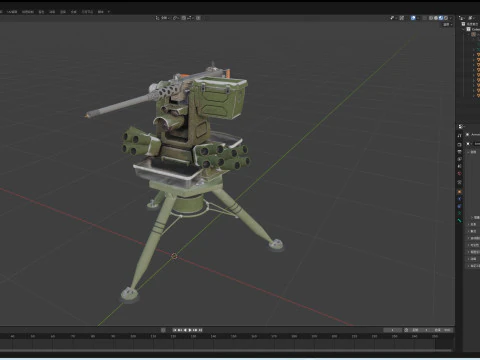Image resolution: width=480 pixels, height=360 pixels.
Task: Open viewport shading options dropdown
Action: coord(451,18)
